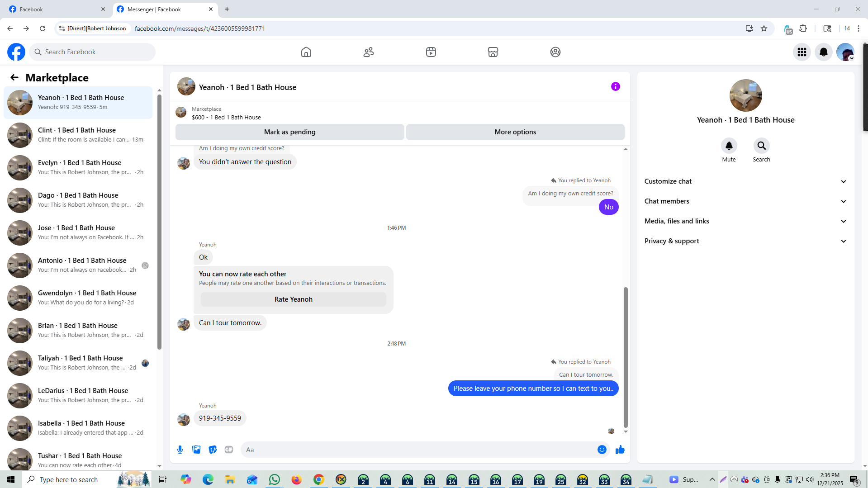Open Yeanoh chat header title
868x488 pixels.
tap(247, 87)
